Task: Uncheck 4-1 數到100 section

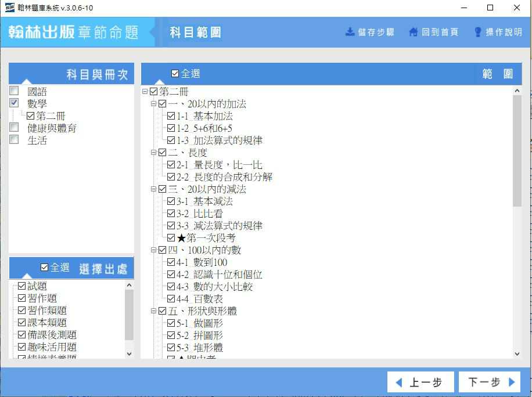Action: [171, 262]
